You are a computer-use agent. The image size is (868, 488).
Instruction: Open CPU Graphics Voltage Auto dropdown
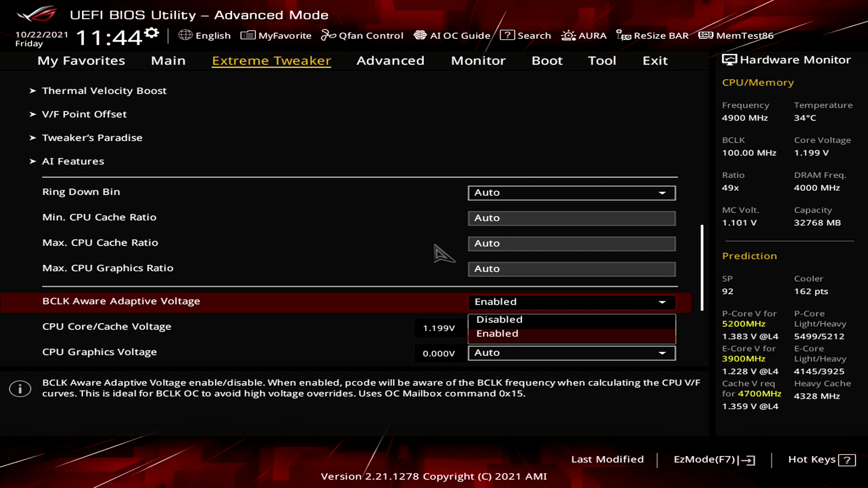click(x=571, y=353)
